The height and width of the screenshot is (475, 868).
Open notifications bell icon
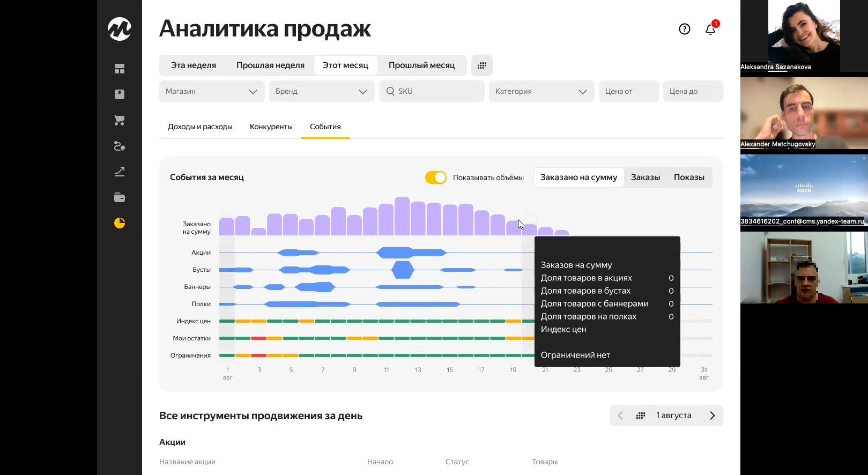point(711,29)
